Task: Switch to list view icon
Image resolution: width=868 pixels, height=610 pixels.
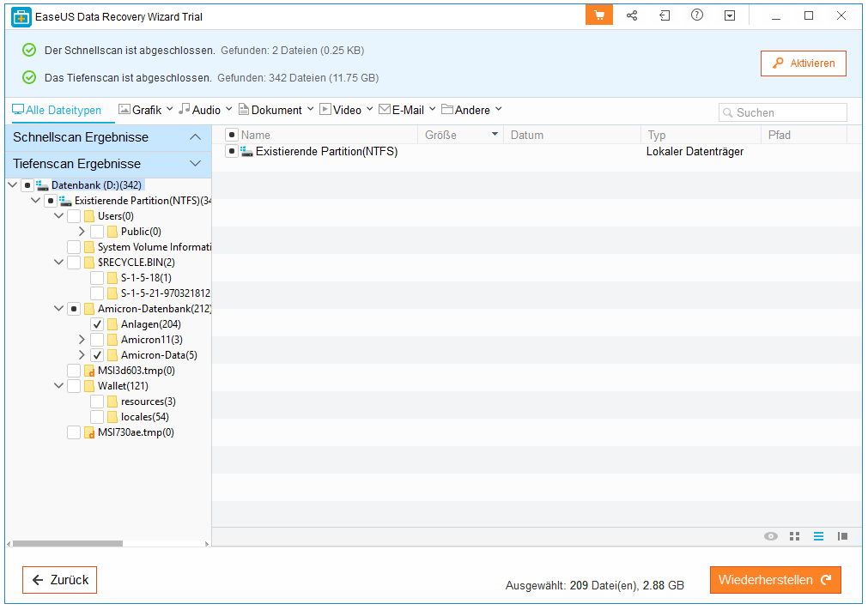Action: (x=818, y=536)
